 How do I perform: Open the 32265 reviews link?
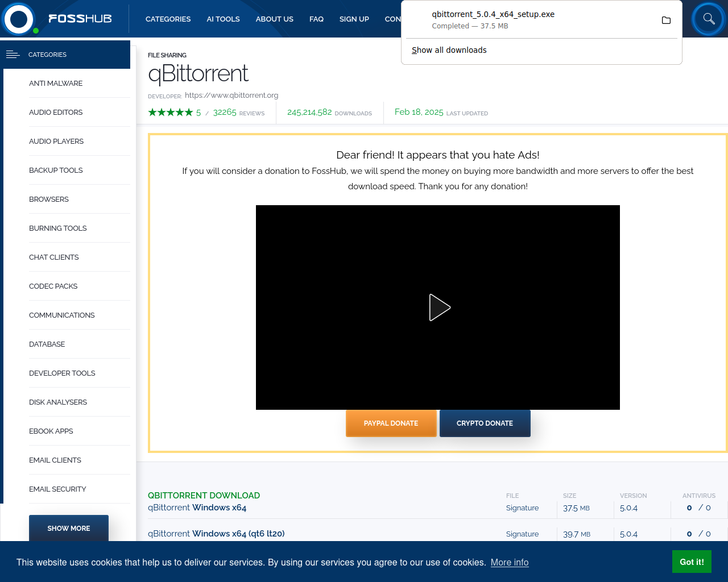pos(239,113)
